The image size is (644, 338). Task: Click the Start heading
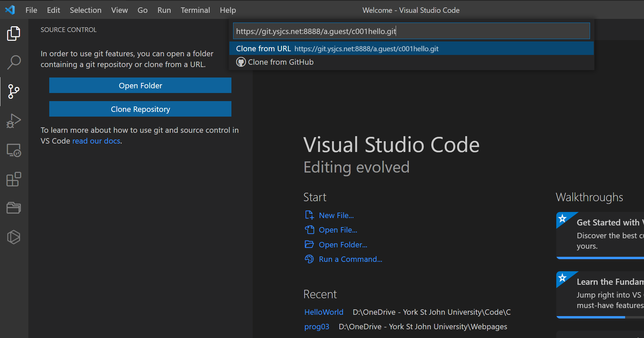pos(315,197)
